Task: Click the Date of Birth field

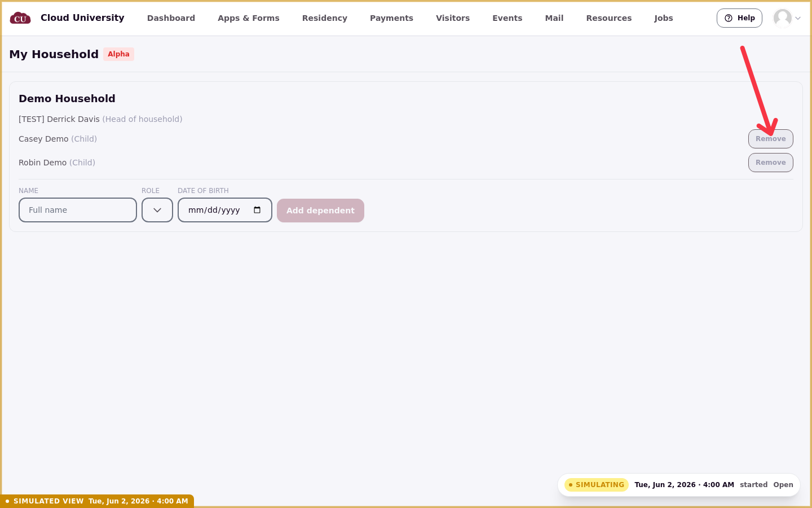Action: pos(225,210)
